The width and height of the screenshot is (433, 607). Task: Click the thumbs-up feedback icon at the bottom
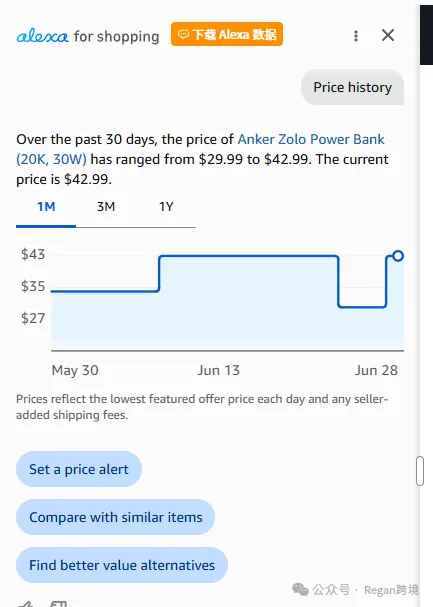[25, 604]
